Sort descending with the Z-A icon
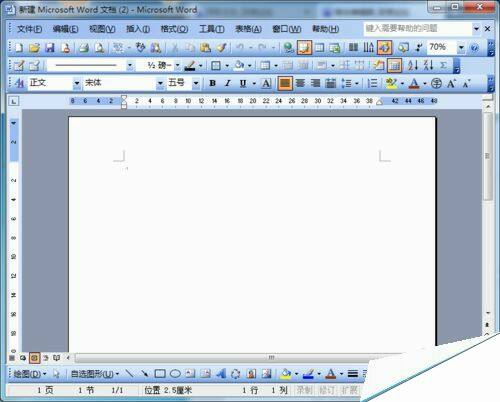This screenshot has width=500, height=402. point(428,65)
